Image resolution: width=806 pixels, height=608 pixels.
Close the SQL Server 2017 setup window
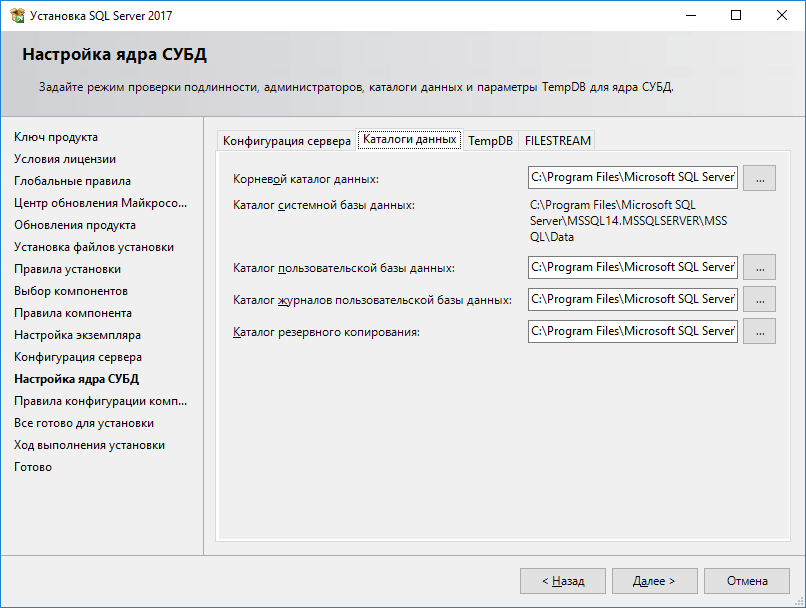pos(782,15)
